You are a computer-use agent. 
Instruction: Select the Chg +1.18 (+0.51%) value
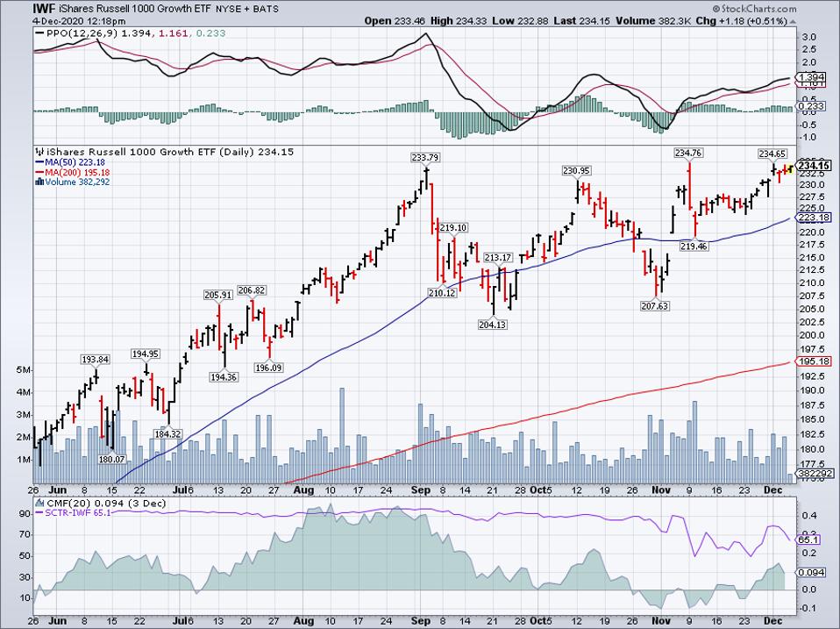742,21
